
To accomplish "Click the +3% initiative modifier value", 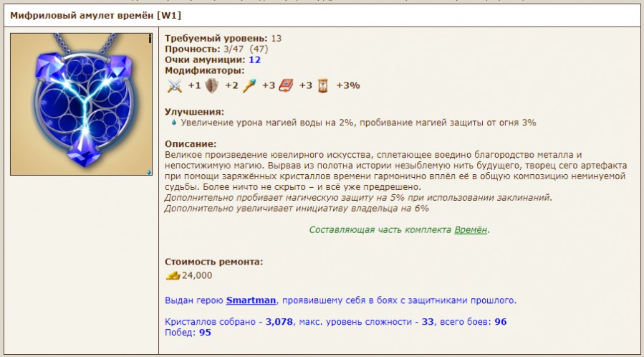I will (348, 85).
